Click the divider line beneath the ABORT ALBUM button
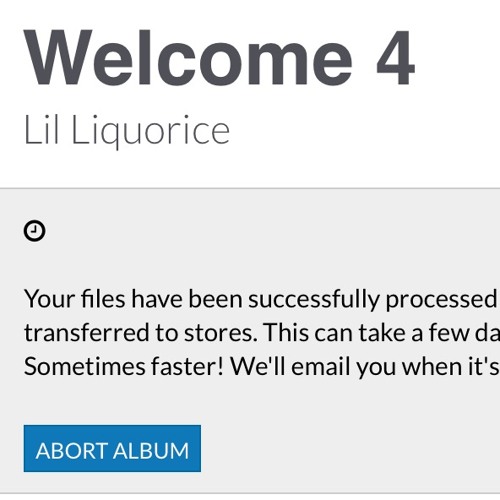 coord(250,494)
